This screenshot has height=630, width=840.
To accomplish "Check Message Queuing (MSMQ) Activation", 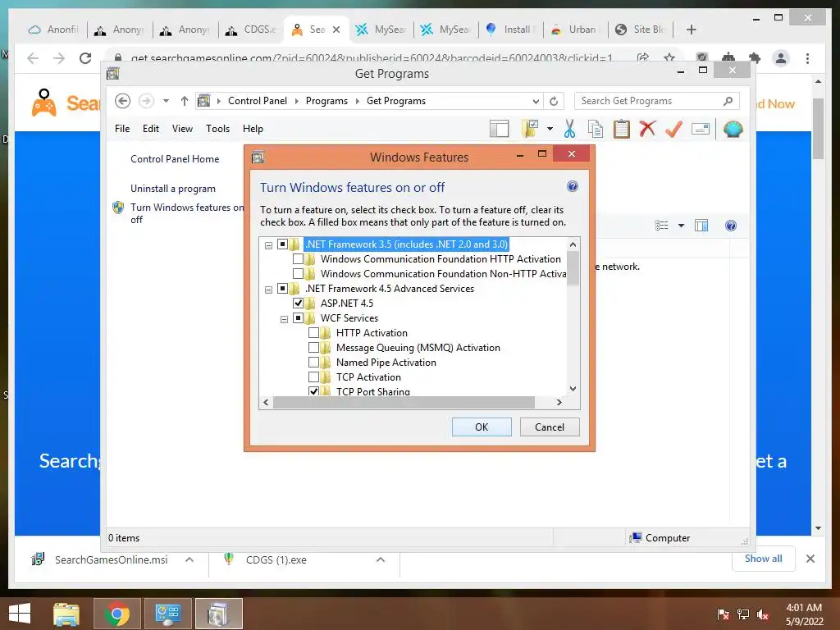I will (313, 348).
